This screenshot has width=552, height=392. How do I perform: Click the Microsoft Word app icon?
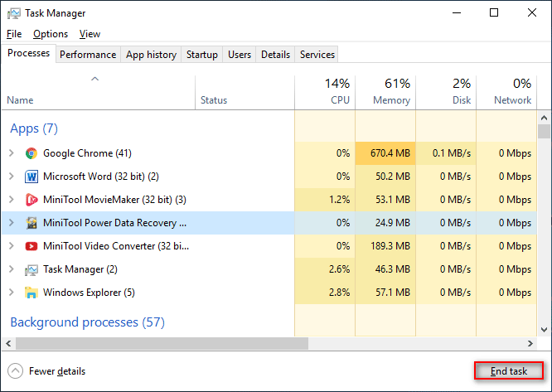31,177
